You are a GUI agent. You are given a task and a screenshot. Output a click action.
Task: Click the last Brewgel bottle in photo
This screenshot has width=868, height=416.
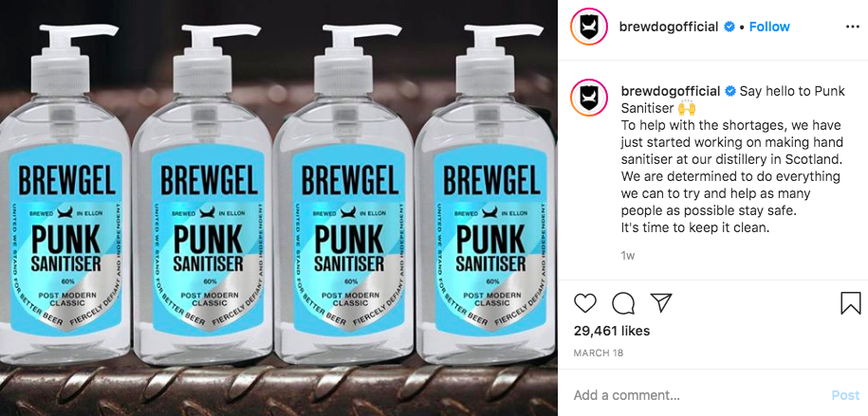coord(488,193)
